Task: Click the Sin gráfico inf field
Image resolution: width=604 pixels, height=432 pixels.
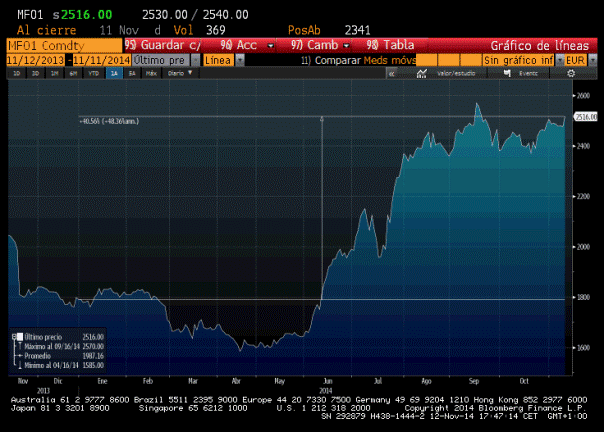Action: pyautogui.click(x=518, y=61)
